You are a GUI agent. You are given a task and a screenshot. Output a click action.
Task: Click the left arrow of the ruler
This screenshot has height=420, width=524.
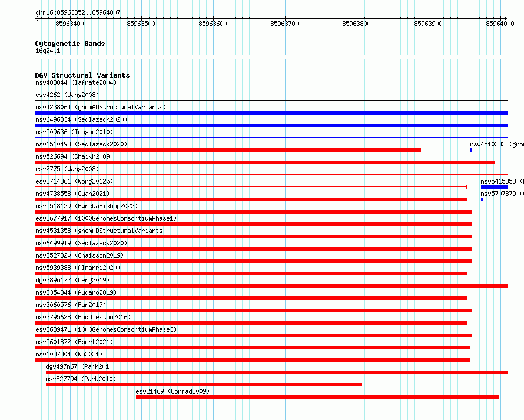click(37, 18)
